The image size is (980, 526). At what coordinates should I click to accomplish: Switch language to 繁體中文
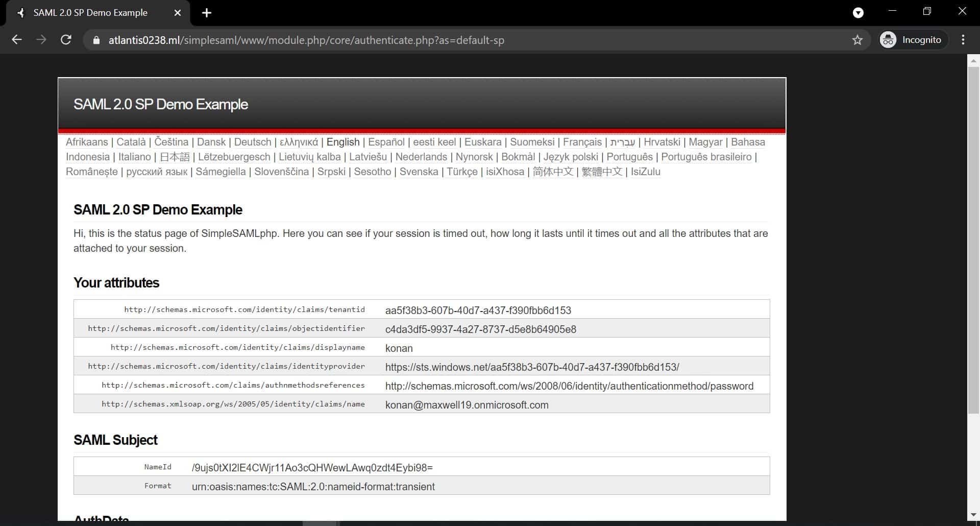(x=602, y=172)
